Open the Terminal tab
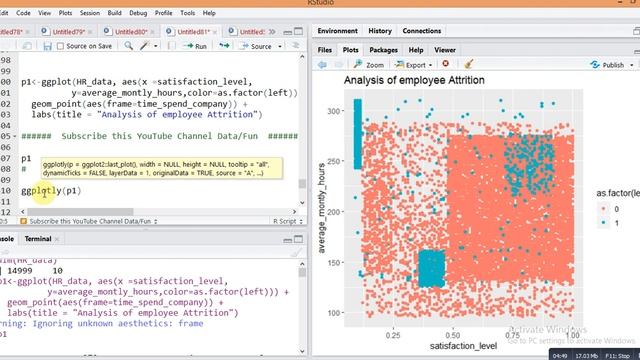 (38, 239)
